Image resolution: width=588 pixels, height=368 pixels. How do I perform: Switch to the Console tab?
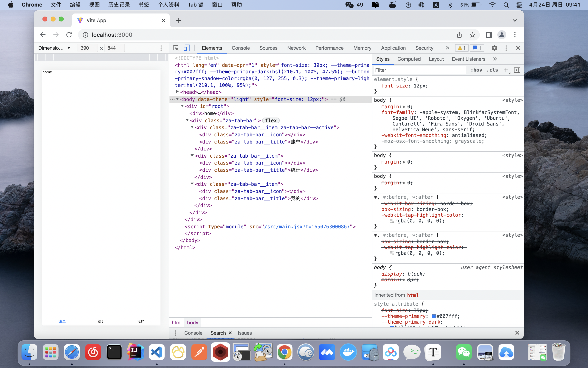[241, 48]
